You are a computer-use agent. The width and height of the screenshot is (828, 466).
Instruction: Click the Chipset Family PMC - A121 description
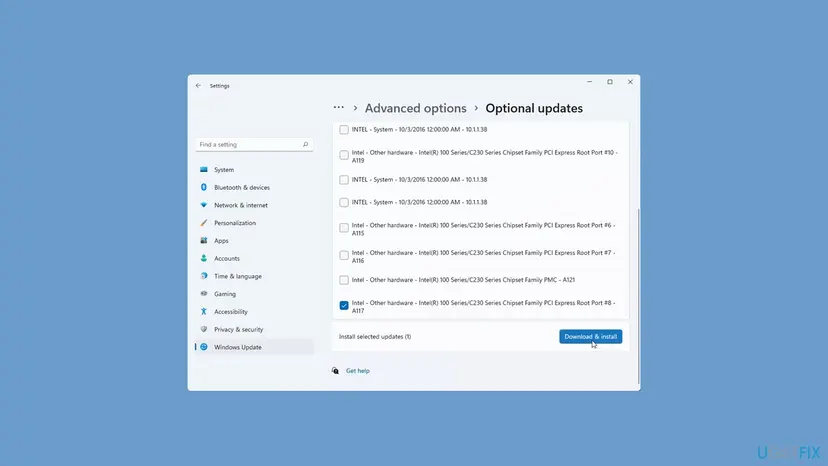[463, 280]
